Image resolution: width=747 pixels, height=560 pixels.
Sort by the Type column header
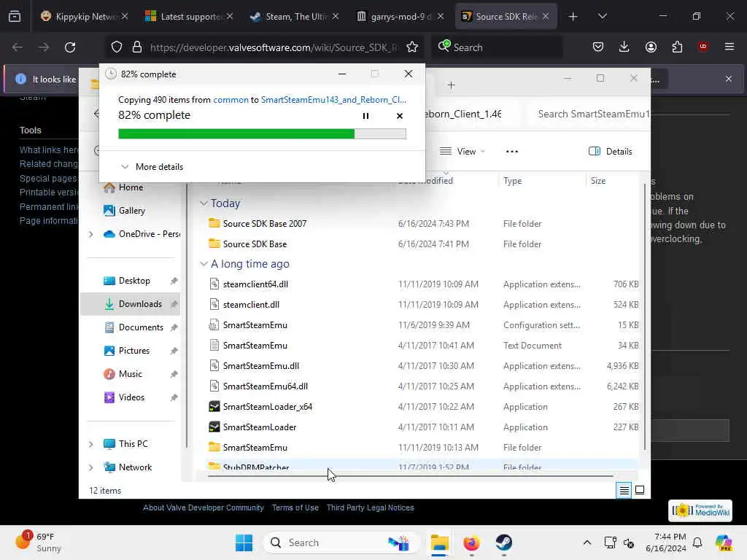[512, 181]
